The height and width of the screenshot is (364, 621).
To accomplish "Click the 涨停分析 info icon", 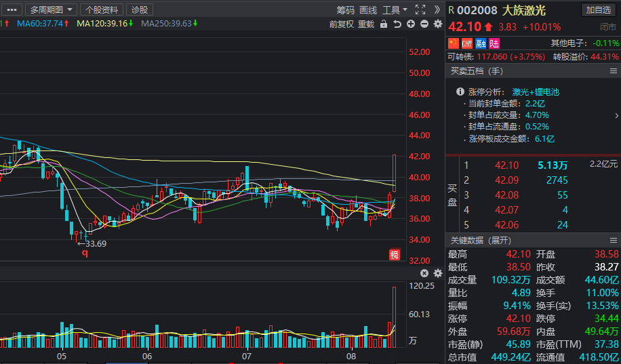I will click(x=460, y=92).
